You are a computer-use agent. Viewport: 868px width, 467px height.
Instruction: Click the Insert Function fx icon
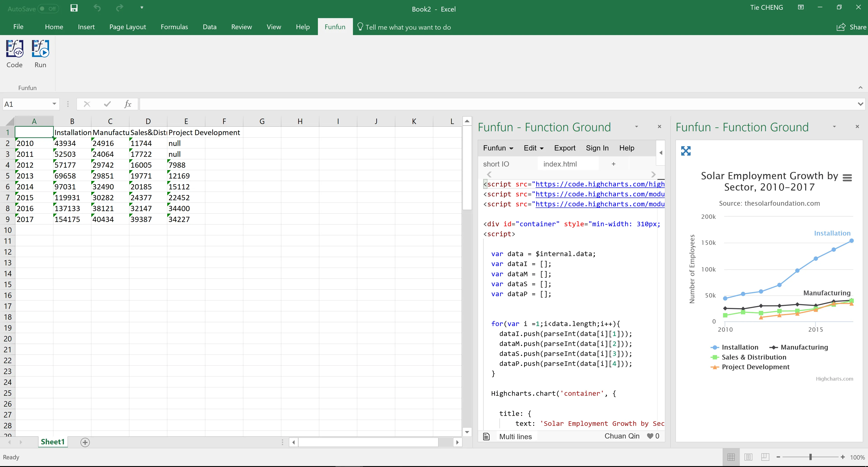click(128, 104)
